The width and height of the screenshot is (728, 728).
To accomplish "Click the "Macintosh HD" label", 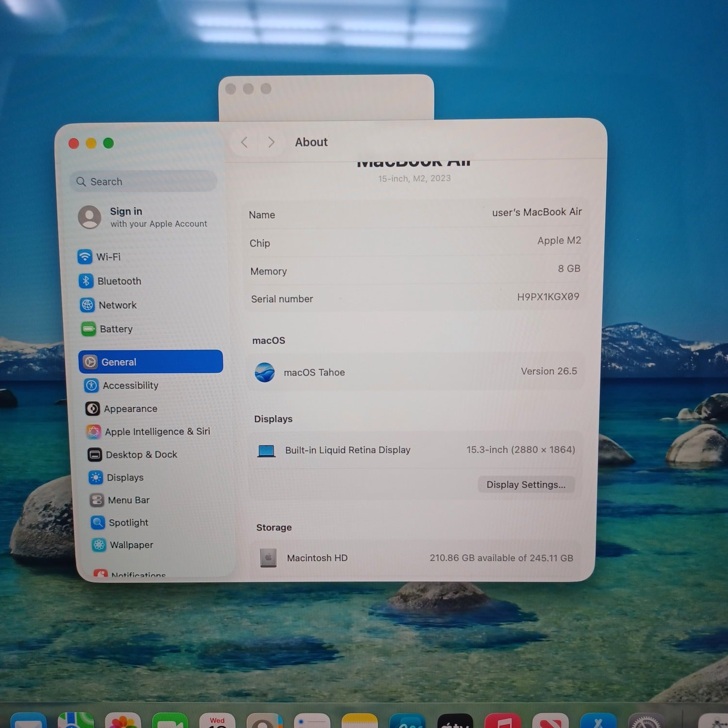I will [x=317, y=558].
